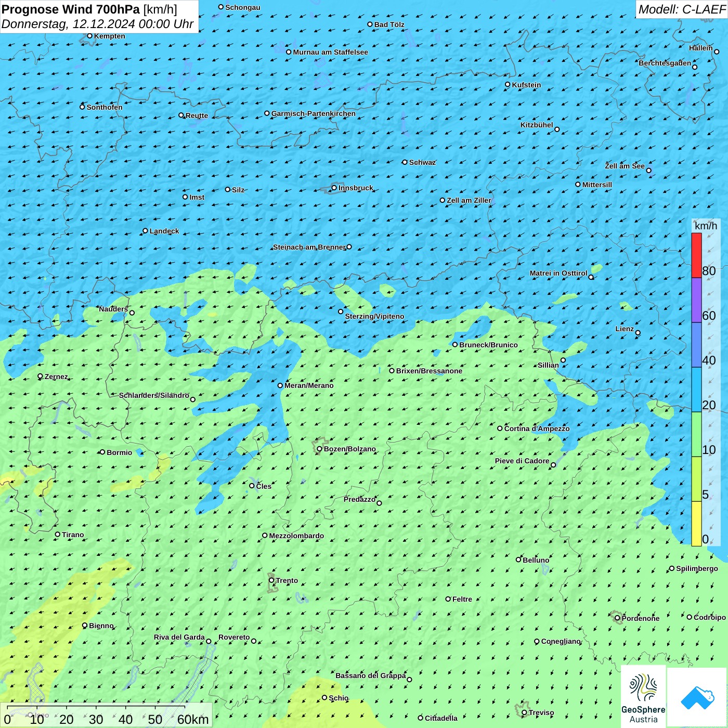Select the Kufstein location marker
This screenshot has width=728, height=728.
coord(508,84)
